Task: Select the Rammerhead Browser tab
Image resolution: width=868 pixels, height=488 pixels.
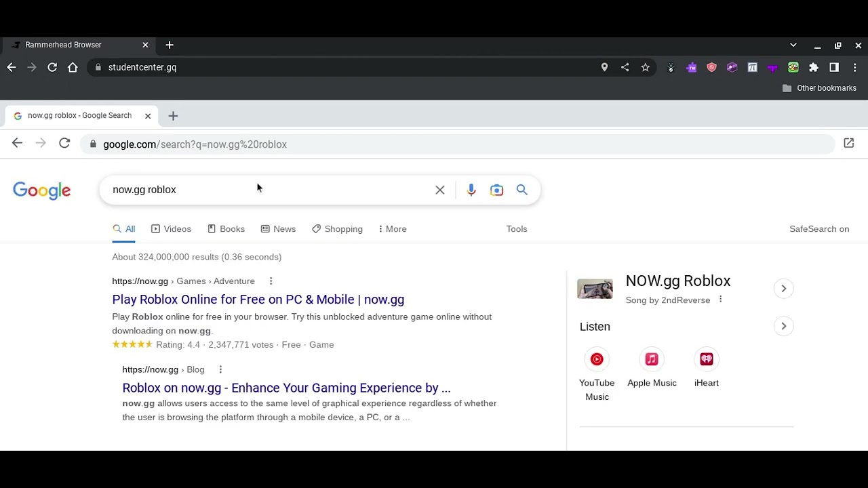Action: click(78, 45)
